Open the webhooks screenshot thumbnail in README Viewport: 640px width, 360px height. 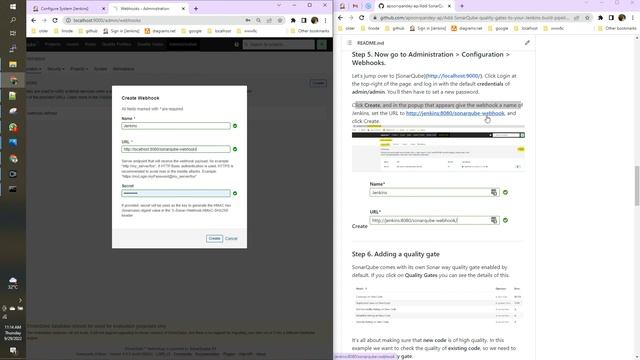click(x=438, y=149)
